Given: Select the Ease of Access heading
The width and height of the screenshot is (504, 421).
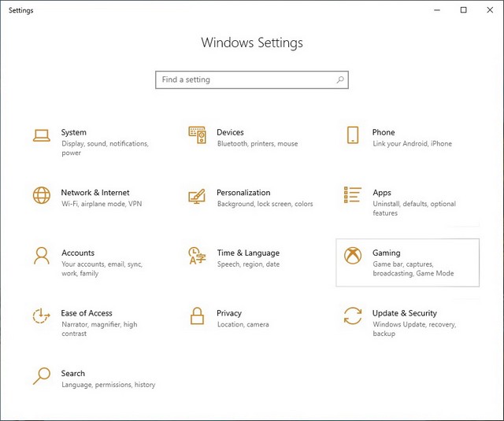Looking at the screenshot, I should tap(87, 313).
